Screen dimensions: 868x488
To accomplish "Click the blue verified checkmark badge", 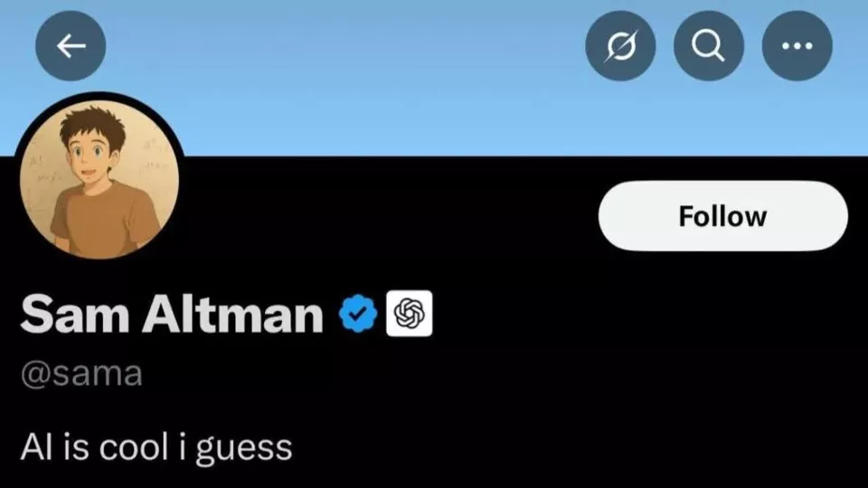I will click(x=357, y=314).
